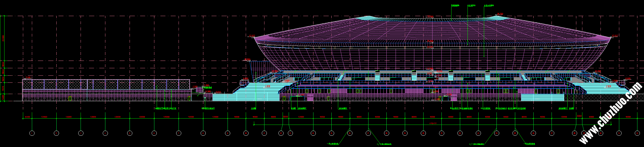Select grid axis bubble 21
This screenshot has width=644, height=147.
(441, 133)
